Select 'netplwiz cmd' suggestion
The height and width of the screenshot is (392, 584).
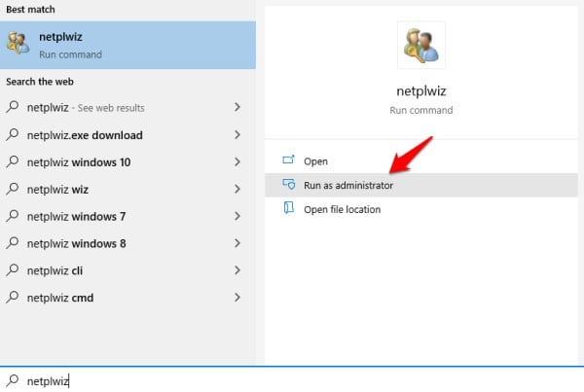click(x=128, y=298)
